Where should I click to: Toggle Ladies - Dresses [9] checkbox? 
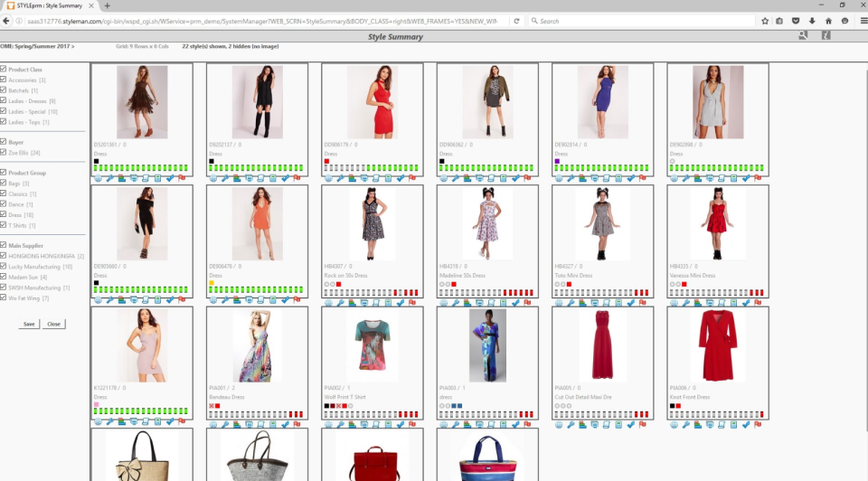4,100
